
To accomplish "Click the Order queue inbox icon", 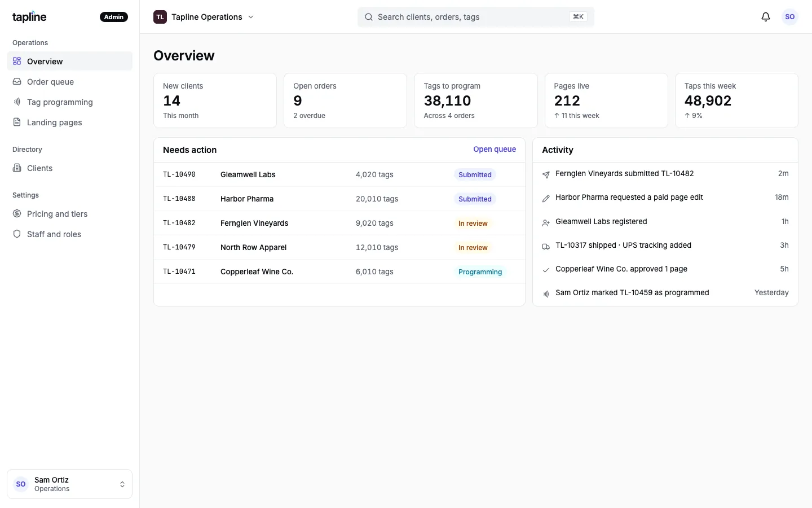I will point(17,81).
